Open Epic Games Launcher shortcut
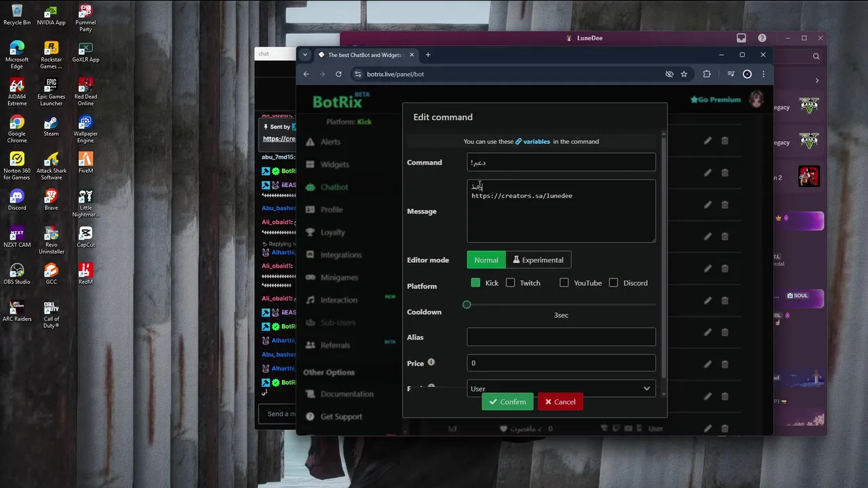 [51, 92]
